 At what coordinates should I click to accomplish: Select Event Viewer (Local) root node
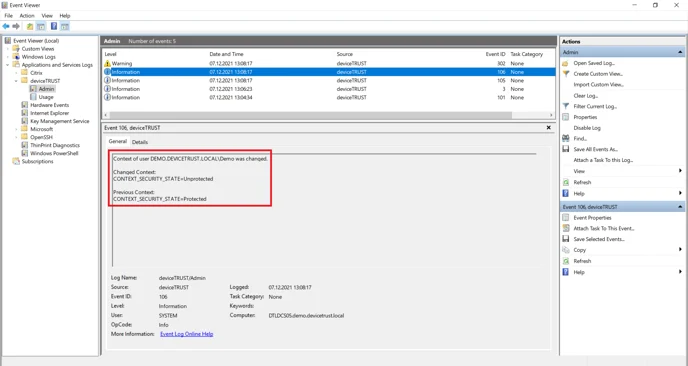tap(36, 41)
